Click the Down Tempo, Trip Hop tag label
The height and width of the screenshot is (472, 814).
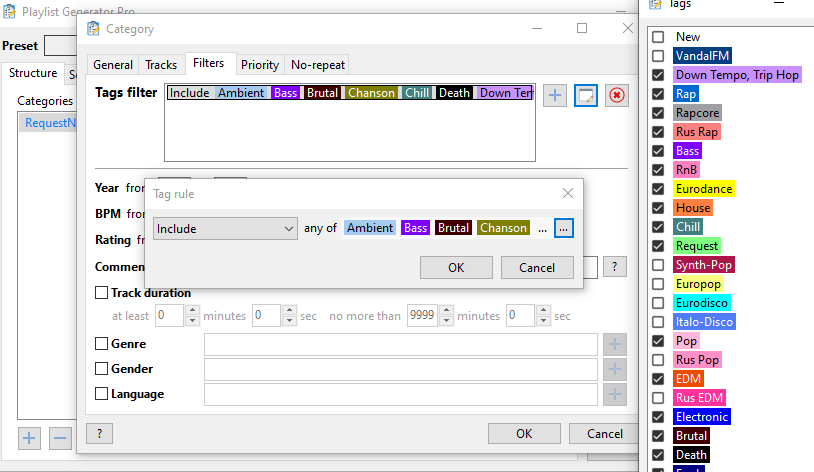click(737, 75)
